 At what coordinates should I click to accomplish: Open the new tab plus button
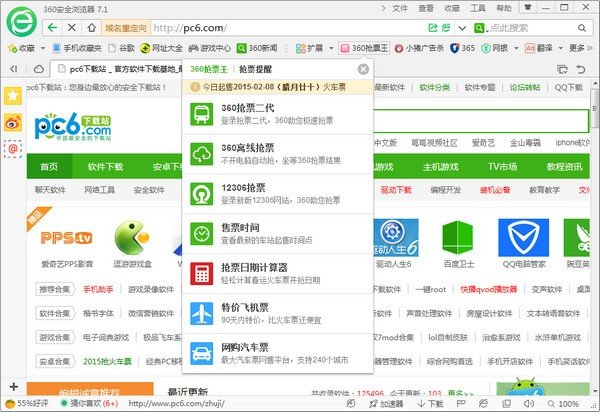point(13,386)
